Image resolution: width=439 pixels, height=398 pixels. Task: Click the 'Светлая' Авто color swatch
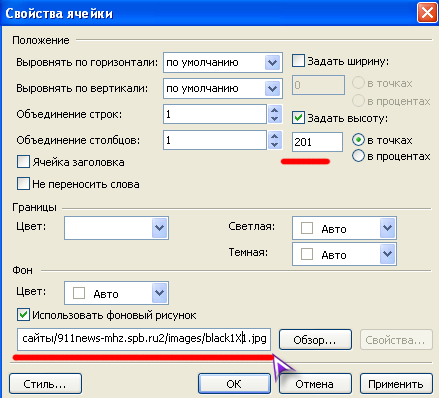307,228
